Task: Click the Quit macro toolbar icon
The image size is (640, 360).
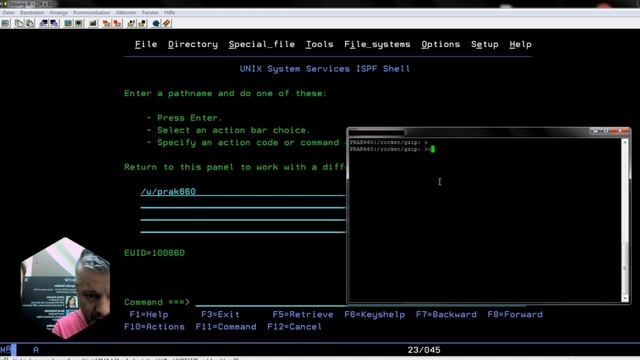Action: (x=142, y=23)
